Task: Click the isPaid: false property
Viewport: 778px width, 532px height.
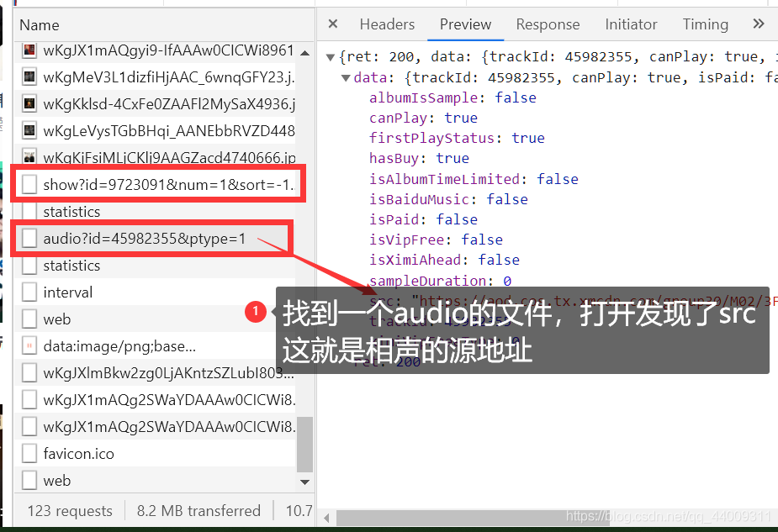Action: point(423,219)
